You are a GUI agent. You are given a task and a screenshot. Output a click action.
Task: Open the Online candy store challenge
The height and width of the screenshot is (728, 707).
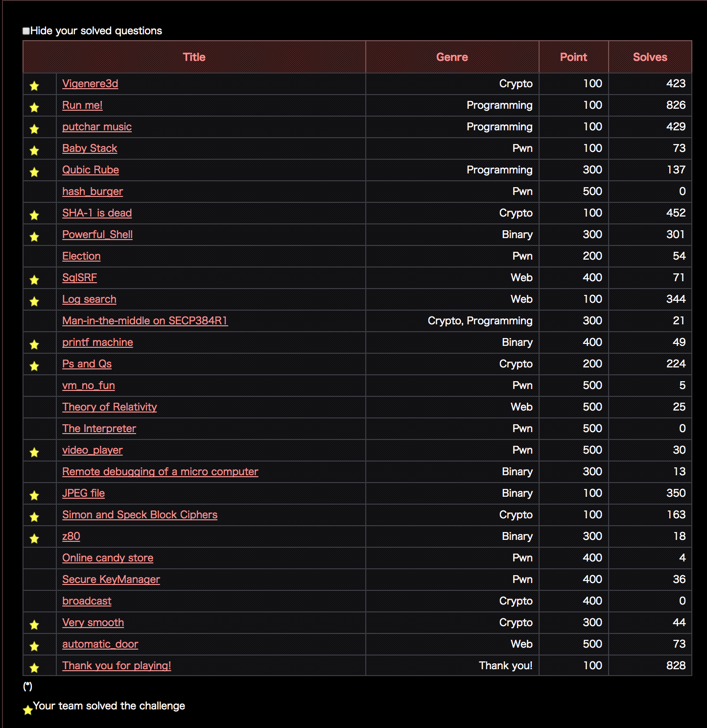pos(107,558)
